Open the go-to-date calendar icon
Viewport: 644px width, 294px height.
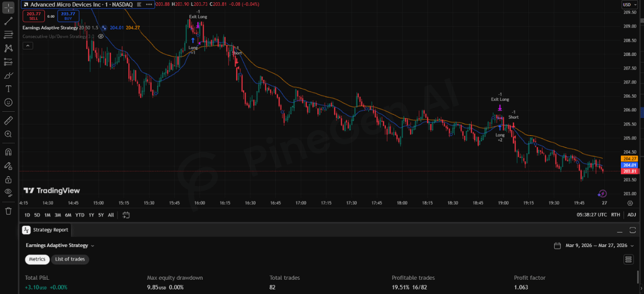[x=126, y=215]
